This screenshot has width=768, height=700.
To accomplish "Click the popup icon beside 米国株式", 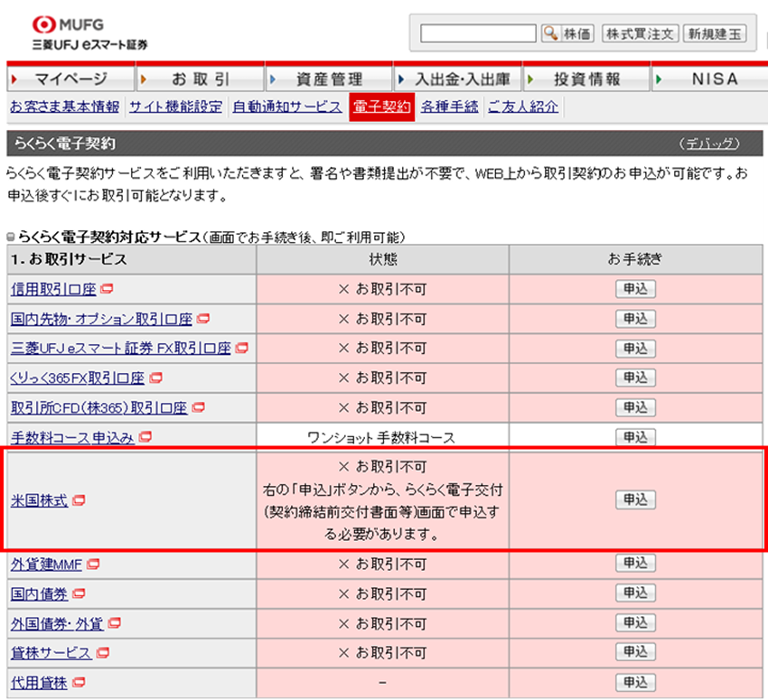I will pyautogui.click(x=79, y=499).
